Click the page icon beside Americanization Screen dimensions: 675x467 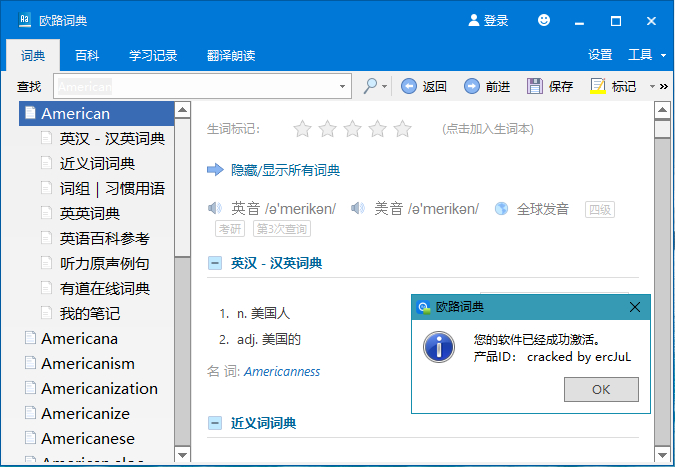click(x=30, y=388)
